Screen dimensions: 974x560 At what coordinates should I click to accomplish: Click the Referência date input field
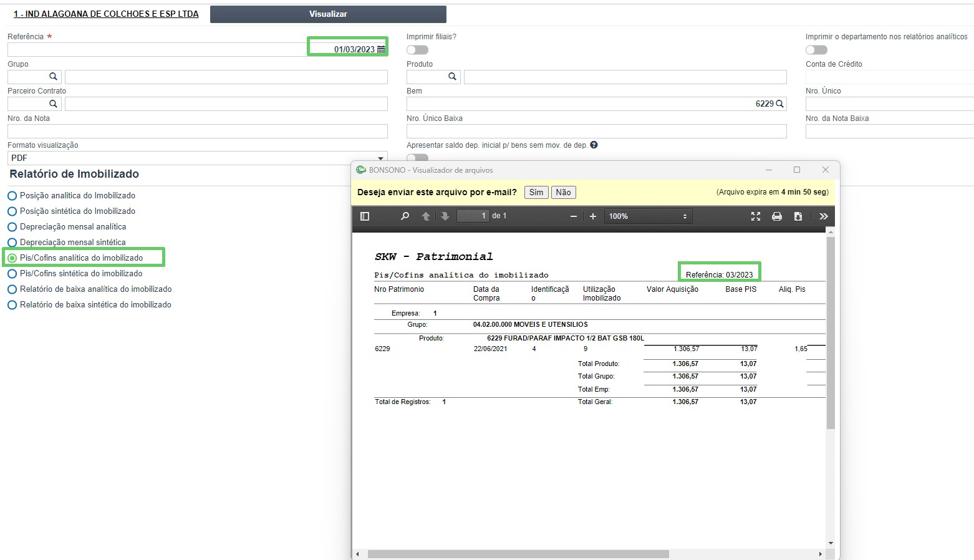(198, 49)
